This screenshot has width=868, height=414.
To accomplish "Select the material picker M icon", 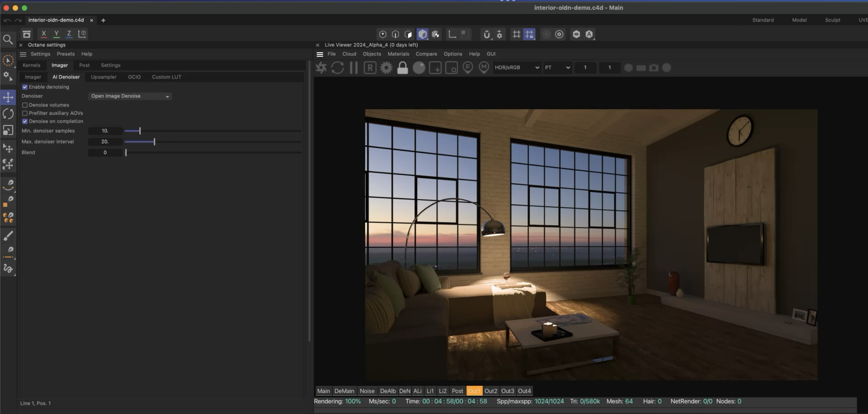I will coord(484,68).
